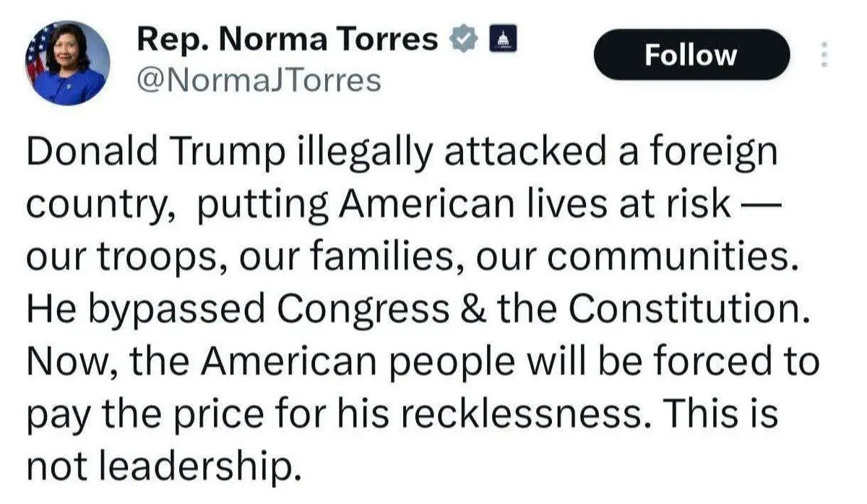867x504 pixels.
Task: Click the display name Rep. Norma Torres
Action: [288, 40]
